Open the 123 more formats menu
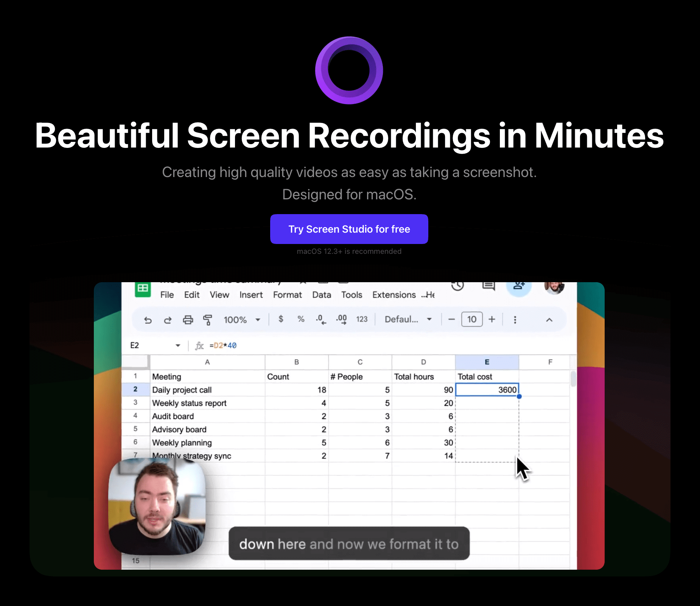The width and height of the screenshot is (700, 606). click(x=362, y=319)
